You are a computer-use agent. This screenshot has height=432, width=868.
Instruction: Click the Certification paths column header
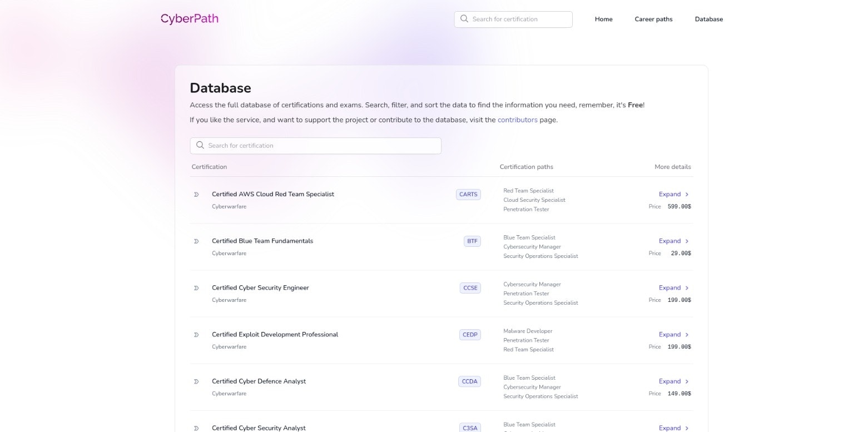[526, 167]
